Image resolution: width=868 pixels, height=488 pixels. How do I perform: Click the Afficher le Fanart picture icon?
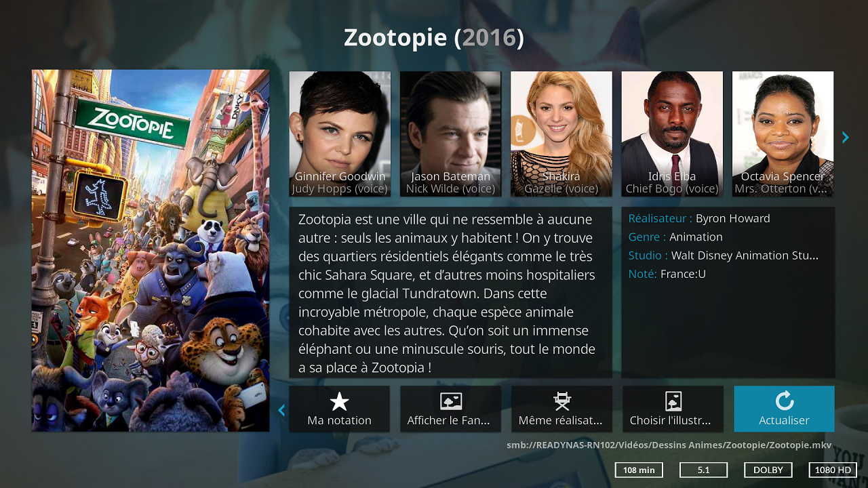451,401
